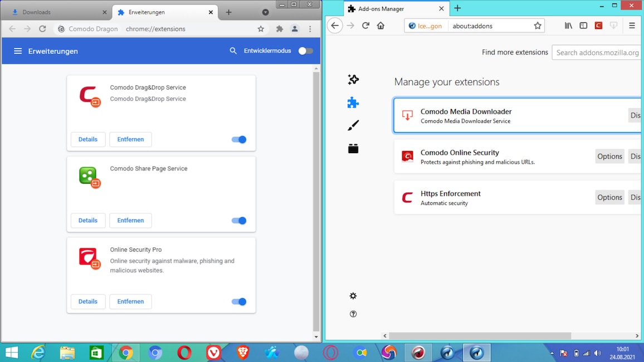Image resolution: width=644 pixels, height=362 pixels.
Task: Close the Erweiterungen tab
Action: [211, 12]
